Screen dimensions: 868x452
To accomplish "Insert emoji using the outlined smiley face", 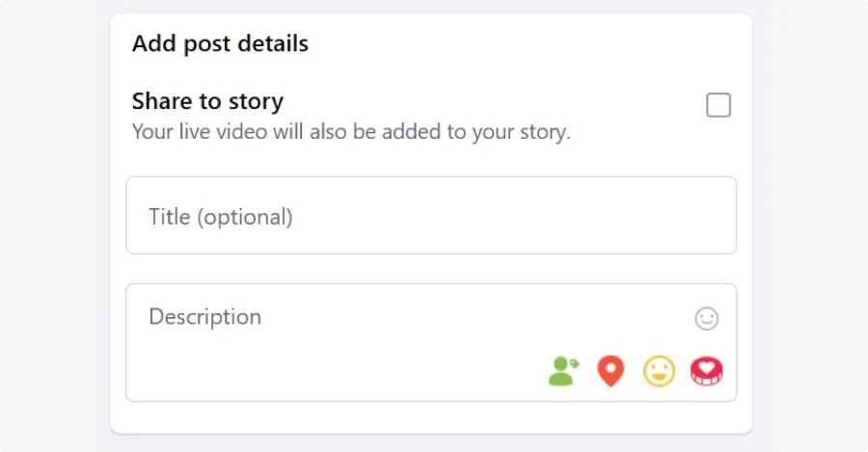I will (707, 318).
